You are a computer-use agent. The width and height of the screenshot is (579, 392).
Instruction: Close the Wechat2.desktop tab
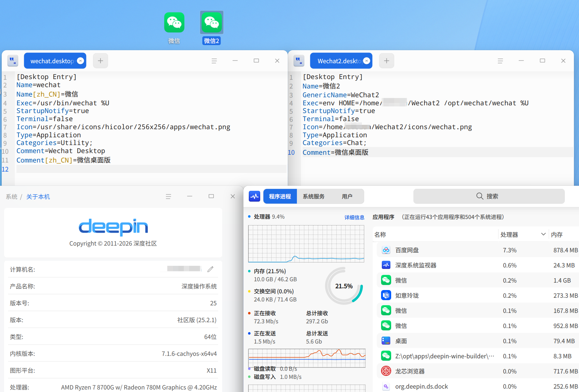click(367, 61)
